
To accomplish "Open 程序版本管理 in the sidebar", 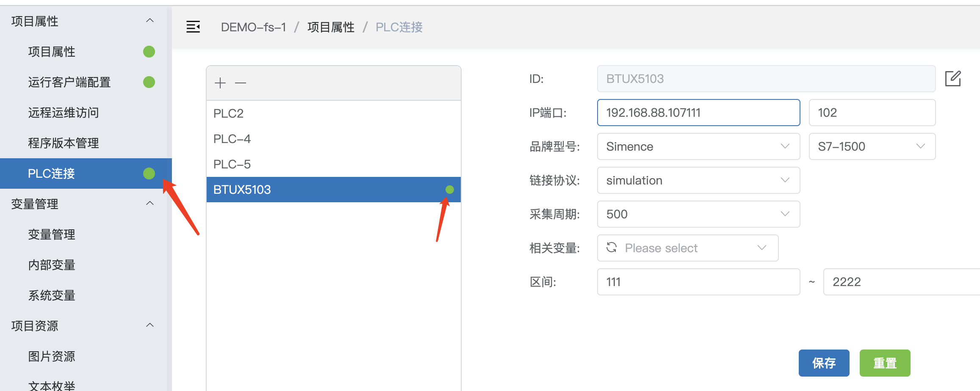I will pyautogui.click(x=64, y=143).
